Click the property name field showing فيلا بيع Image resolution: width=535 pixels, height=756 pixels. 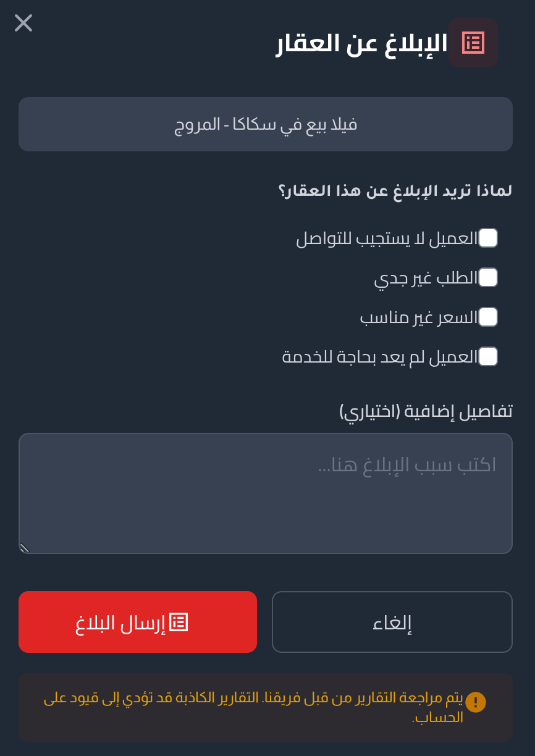(266, 124)
